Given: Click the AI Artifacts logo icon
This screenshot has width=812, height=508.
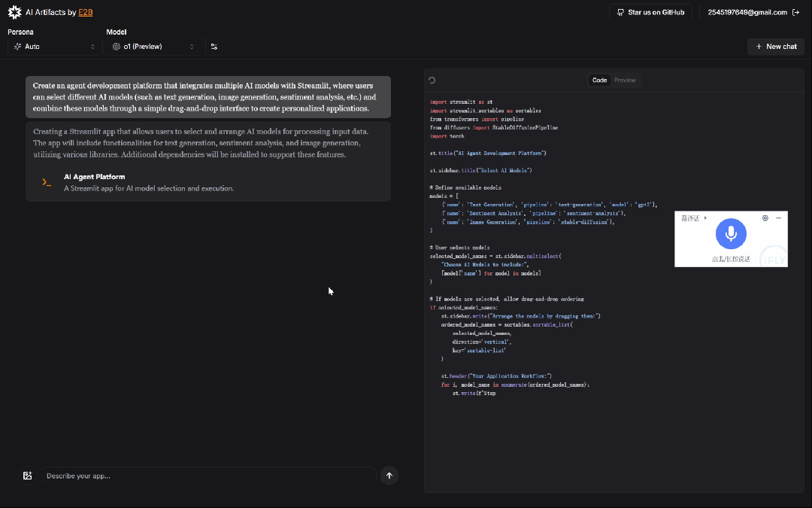Looking at the screenshot, I should click(x=14, y=12).
